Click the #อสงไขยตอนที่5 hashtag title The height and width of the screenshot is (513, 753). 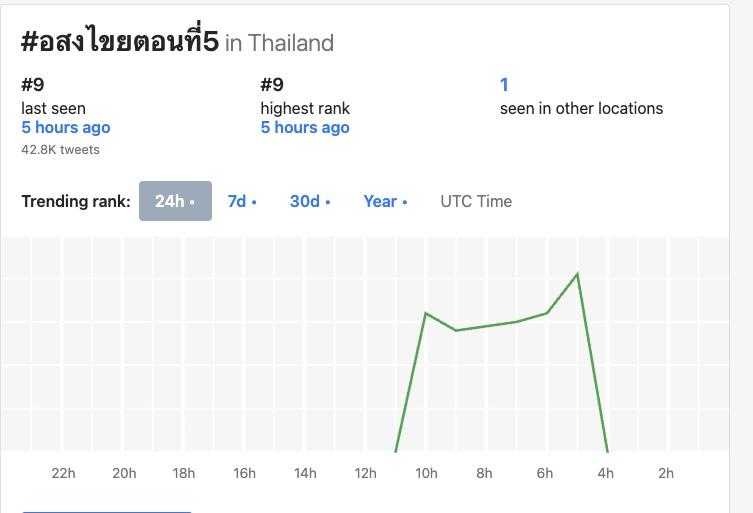[119, 41]
